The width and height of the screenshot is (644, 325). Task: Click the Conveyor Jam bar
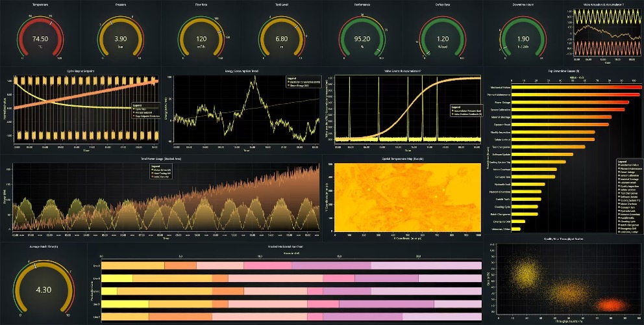[x=533, y=177]
